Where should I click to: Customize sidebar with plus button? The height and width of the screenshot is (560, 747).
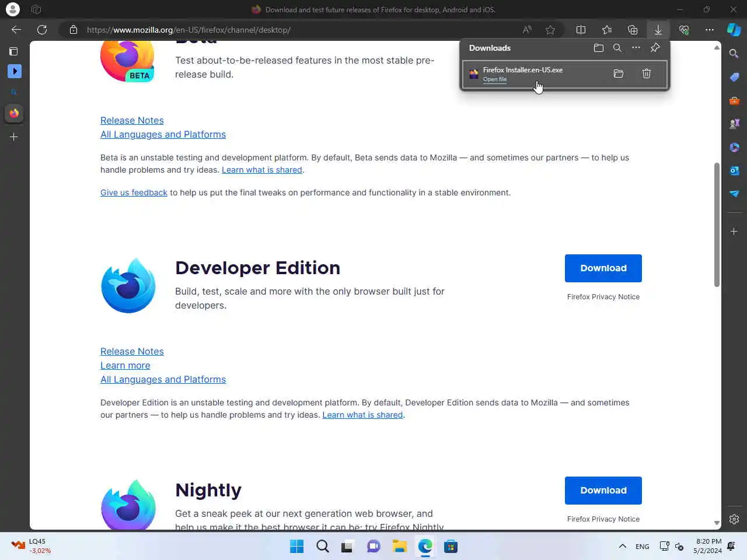click(x=734, y=232)
